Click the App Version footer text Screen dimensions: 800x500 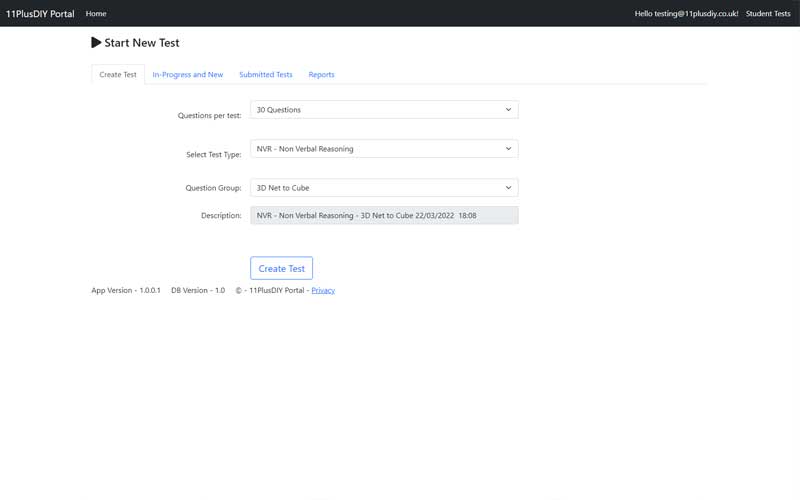(126, 290)
